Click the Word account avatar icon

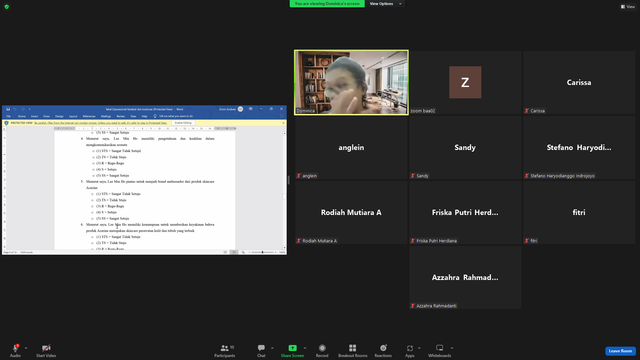(240, 109)
